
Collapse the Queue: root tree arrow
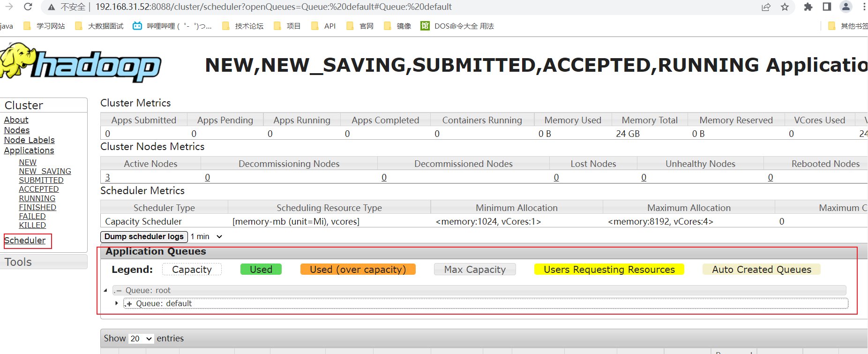coord(105,290)
